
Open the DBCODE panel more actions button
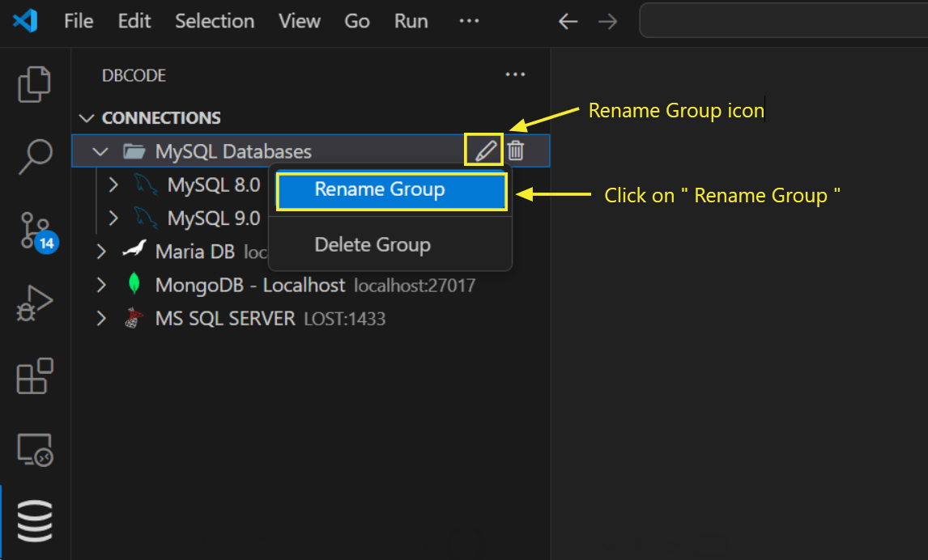(516, 74)
